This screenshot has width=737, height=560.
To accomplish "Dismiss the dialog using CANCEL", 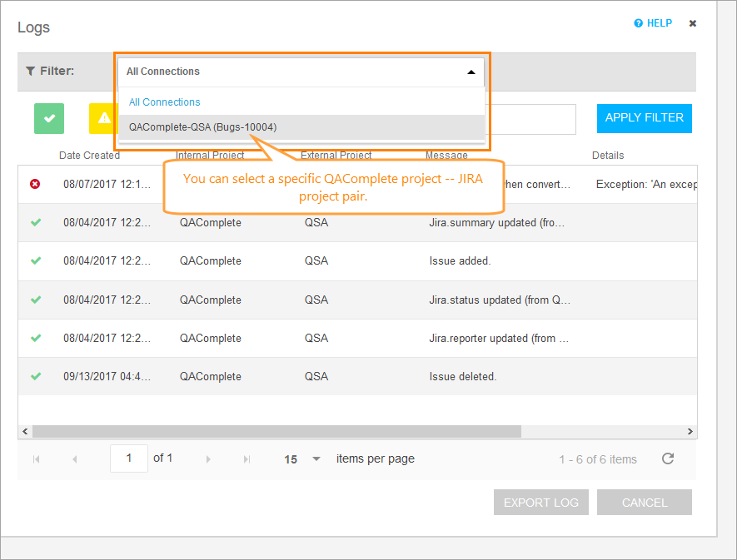I will tap(644, 502).
